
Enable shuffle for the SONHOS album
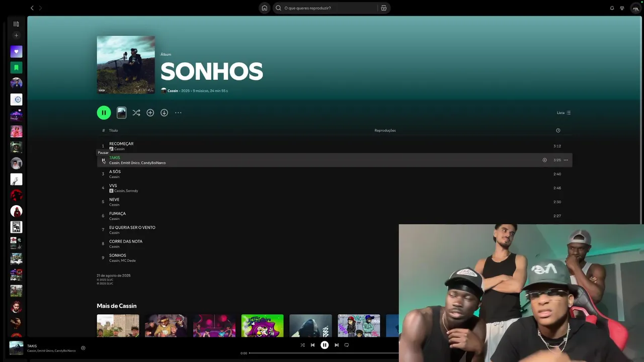[x=136, y=113]
